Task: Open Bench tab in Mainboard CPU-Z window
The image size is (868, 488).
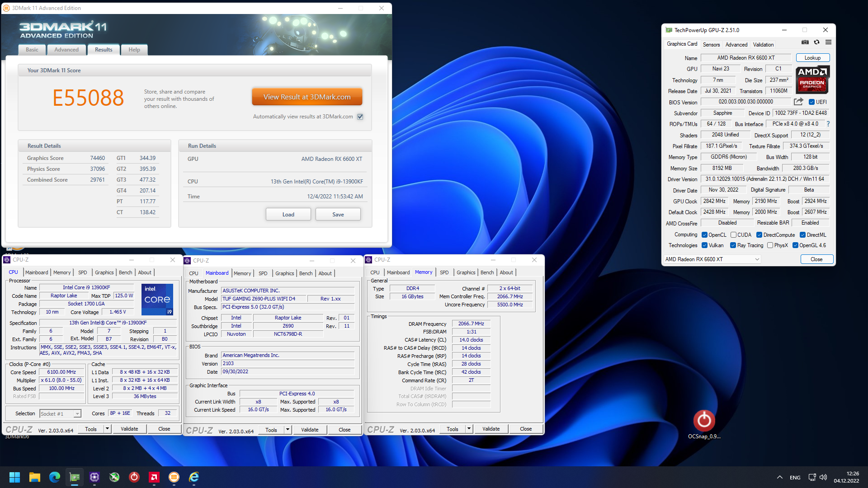Action: (x=306, y=273)
